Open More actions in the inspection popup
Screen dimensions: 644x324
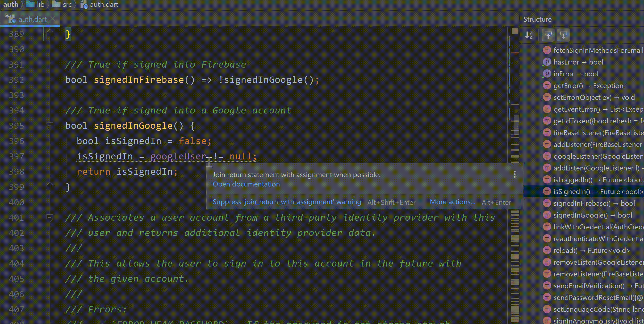tap(452, 202)
